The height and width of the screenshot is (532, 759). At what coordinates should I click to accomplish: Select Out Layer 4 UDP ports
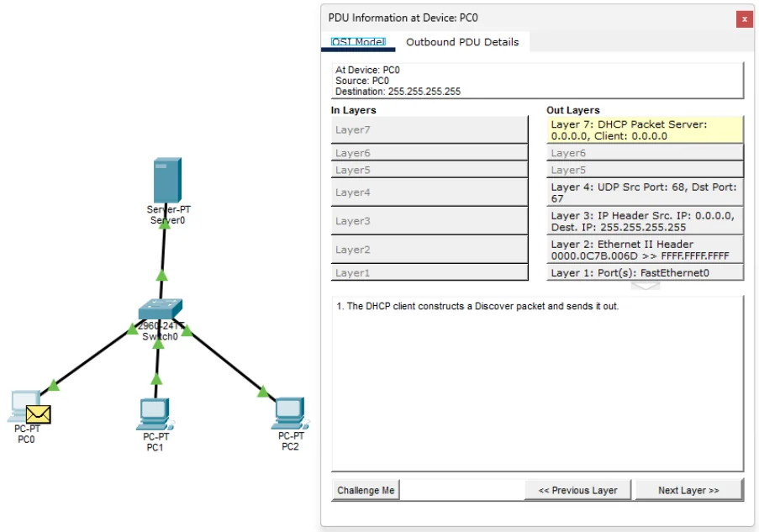[x=645, y=192]
